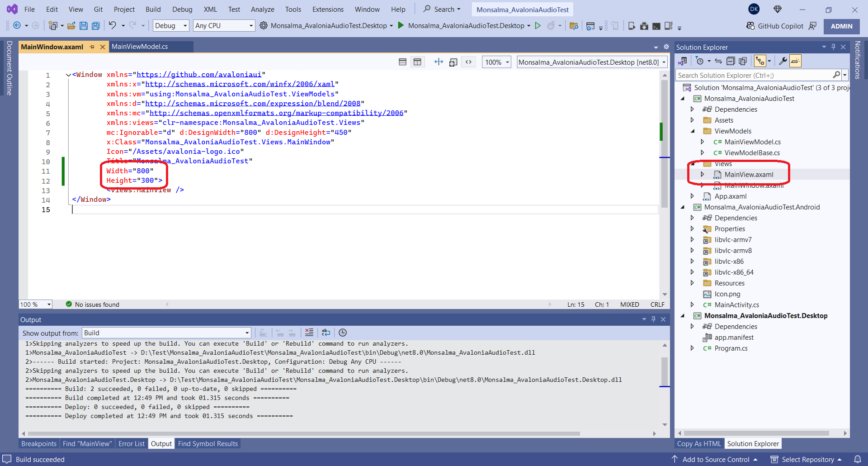This screenshot has width=868, height=466.
Task: Click the Copy As HTML tab
Action: point(699,444)
